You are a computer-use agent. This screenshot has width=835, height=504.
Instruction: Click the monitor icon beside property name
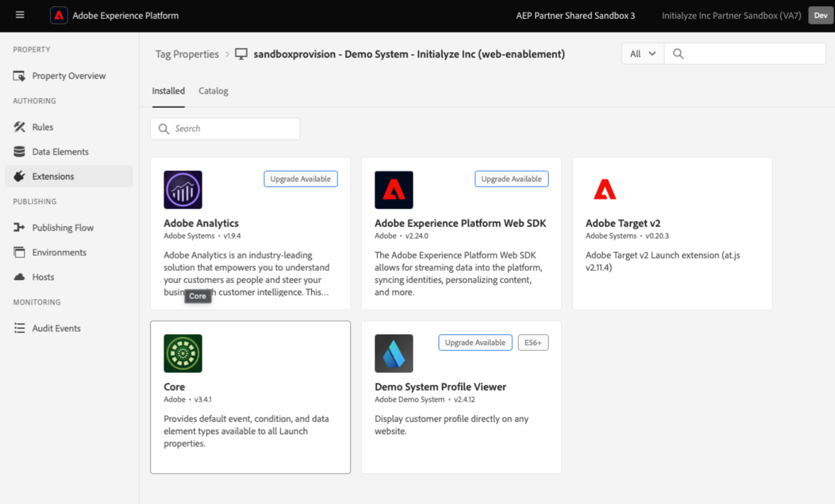241,54
